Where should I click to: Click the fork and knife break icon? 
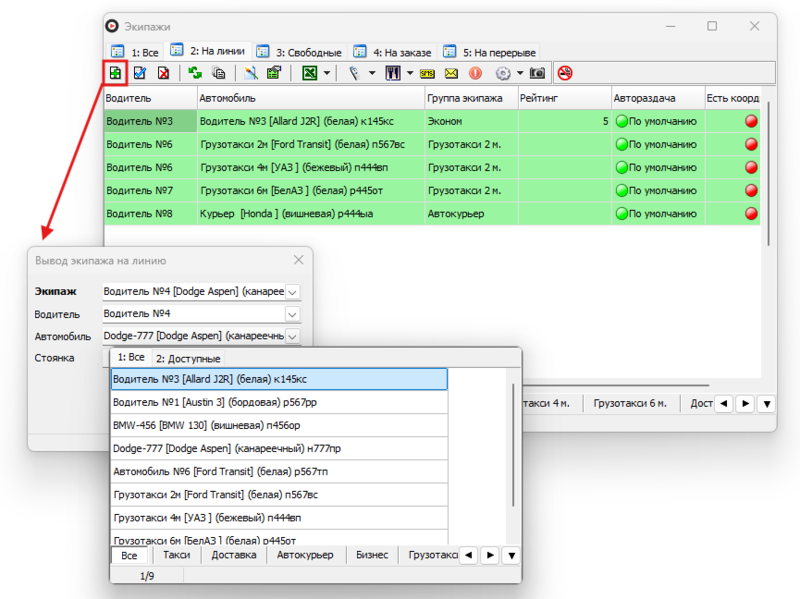coord(392,73)
